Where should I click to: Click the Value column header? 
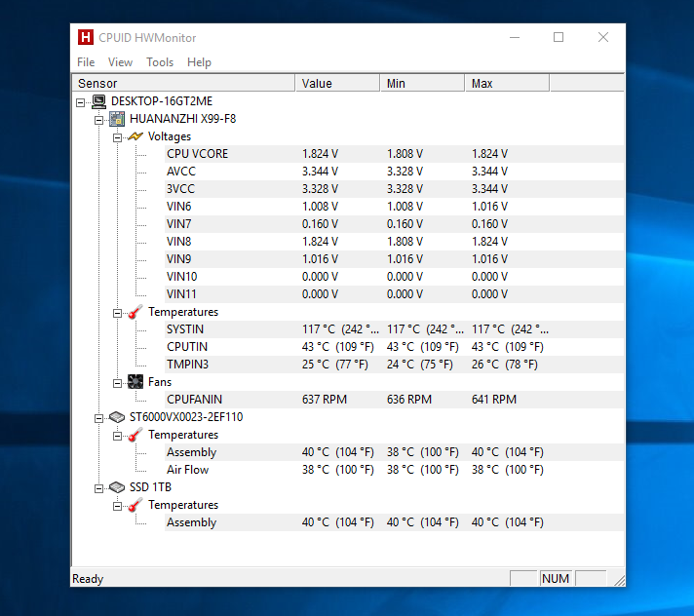(x=337, y=83)
